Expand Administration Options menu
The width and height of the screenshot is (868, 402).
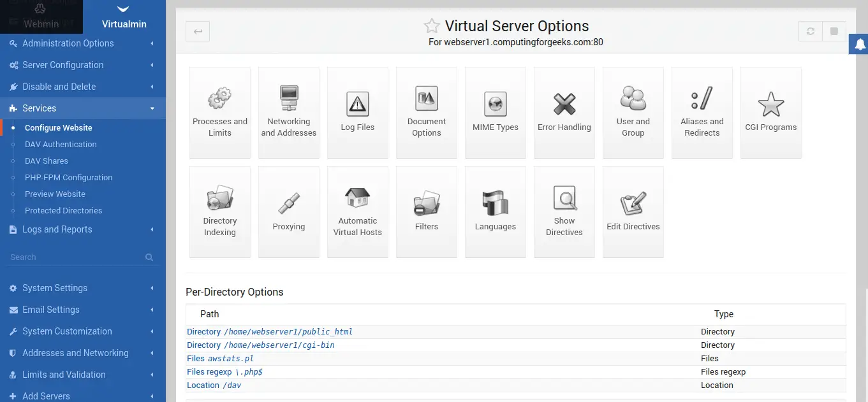[83, 43]
